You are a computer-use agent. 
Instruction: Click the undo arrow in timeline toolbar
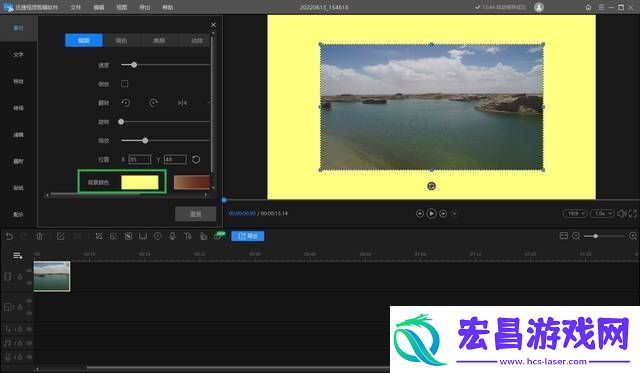click(9, 236)
